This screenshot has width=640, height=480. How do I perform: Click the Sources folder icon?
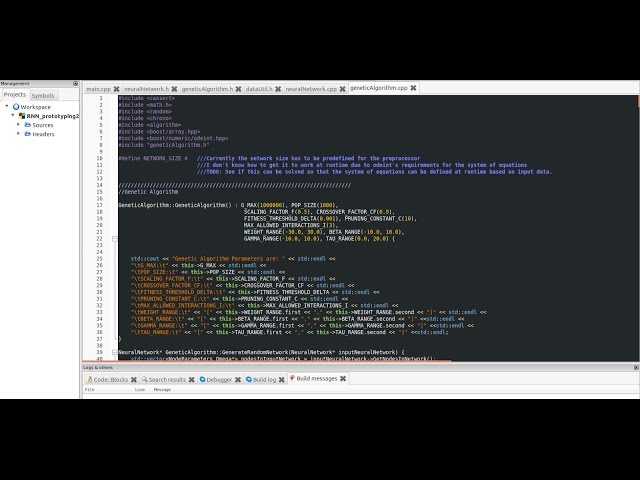28,125
